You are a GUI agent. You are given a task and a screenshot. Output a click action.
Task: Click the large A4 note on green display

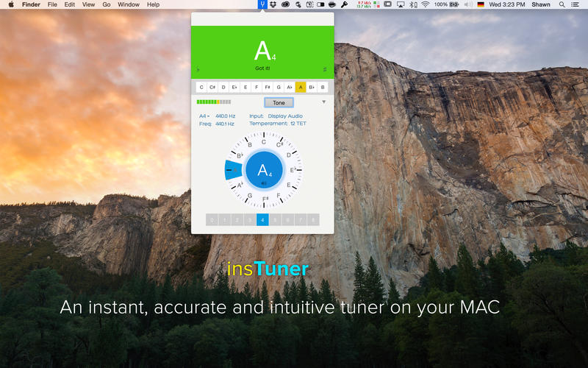tap(265, 51)
